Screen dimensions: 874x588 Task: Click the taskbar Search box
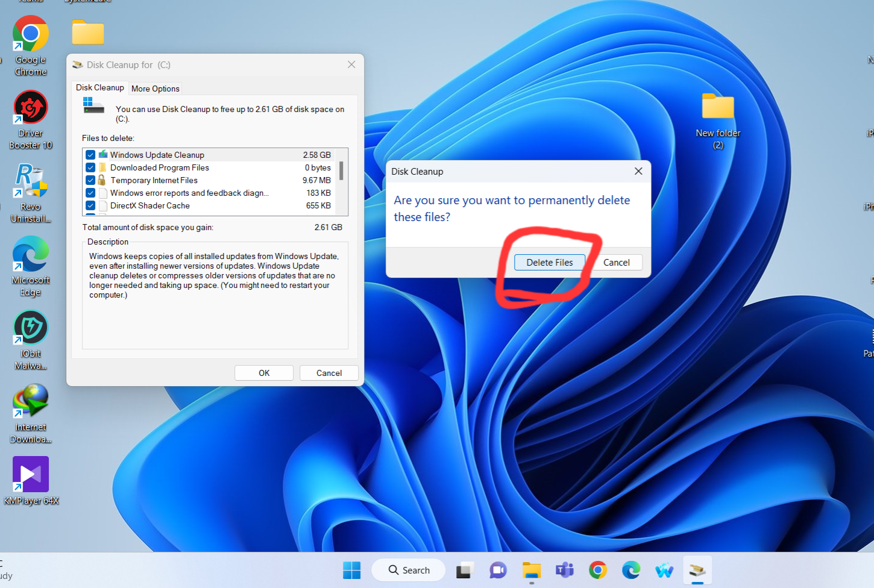click(x=409, y=570)
